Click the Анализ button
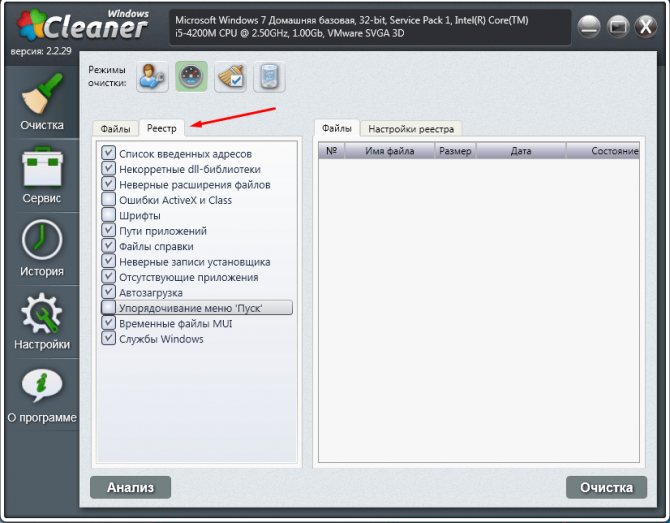Image resolution: width=670 pixels, height=523 pixels. [130, 488]
